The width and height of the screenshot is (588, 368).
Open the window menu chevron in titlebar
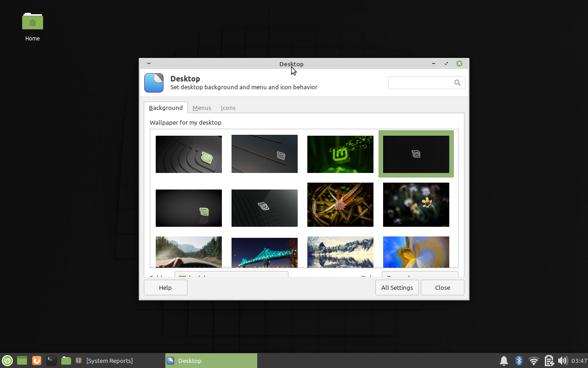(x=149, y=63)
